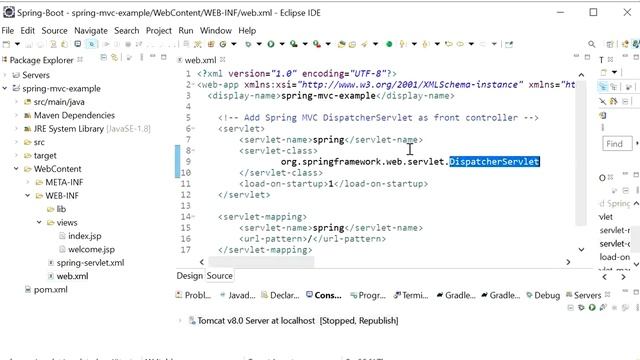
Task: Click the Find input field
Action: 616,144
